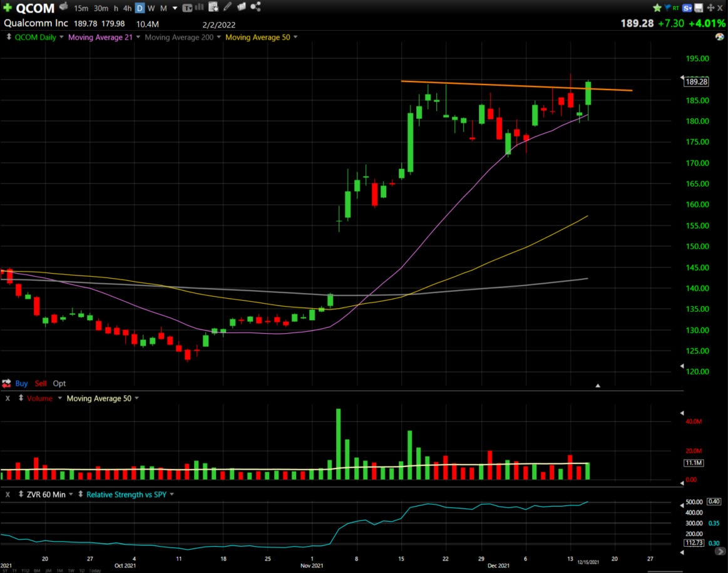Viewport: 728px width, 573px height.
Task: Click the volume pane scale top arrow
Action: [x=682, y=413]
